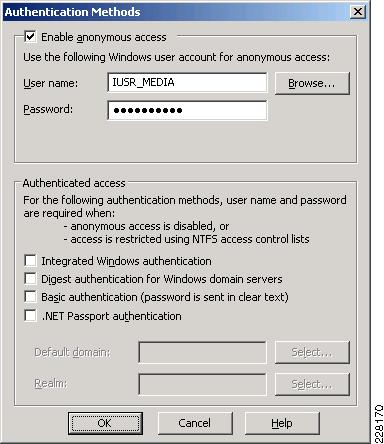The image size is (384, 444).
Task: Click the Authentication Methods title bar
Action: point(177,12)
